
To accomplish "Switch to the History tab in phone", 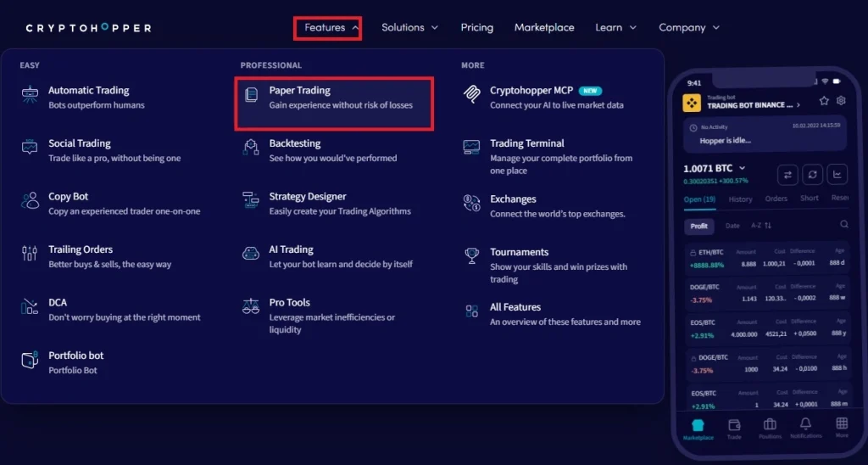I will [740, 199].
